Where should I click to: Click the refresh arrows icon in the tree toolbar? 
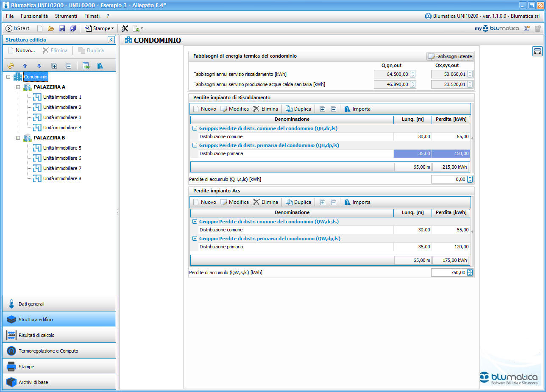tap(11, 66)
